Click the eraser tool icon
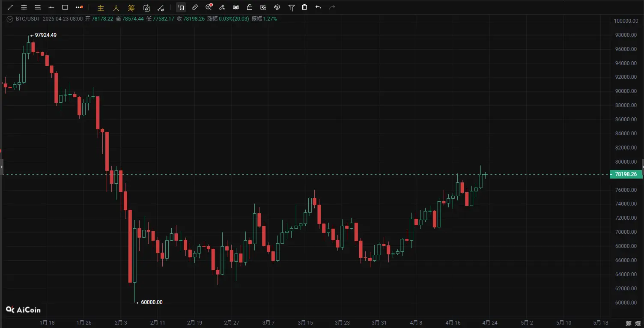 (222, 7)
